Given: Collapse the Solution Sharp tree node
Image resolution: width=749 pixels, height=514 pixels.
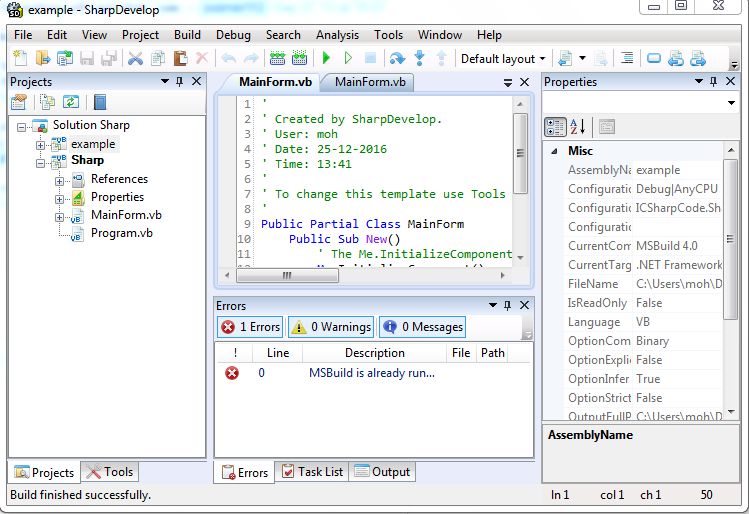Looking at the screenshot, I should (x=21, y=127).
